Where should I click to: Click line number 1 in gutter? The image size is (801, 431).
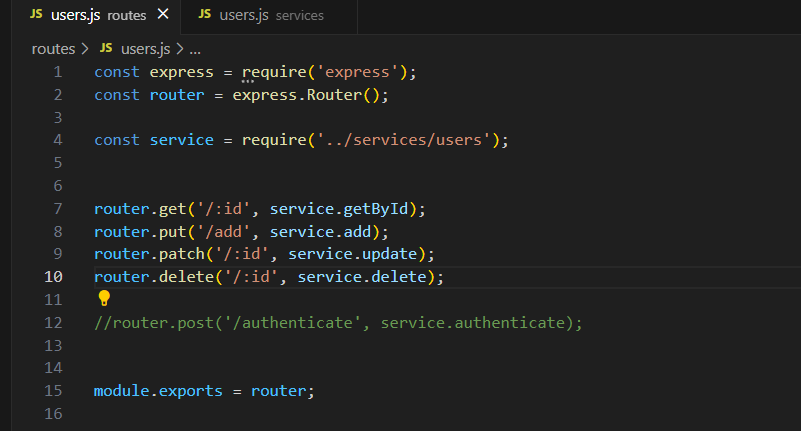click(58, 72)
